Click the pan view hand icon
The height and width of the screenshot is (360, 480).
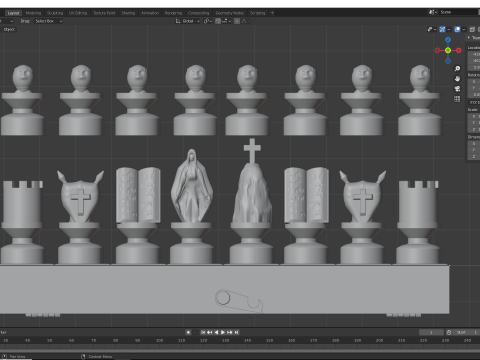click(457, 79)
